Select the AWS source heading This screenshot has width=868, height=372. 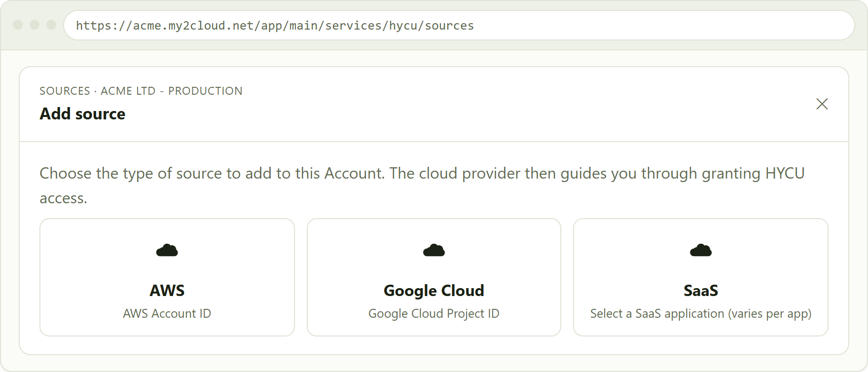tap(167, 291)
